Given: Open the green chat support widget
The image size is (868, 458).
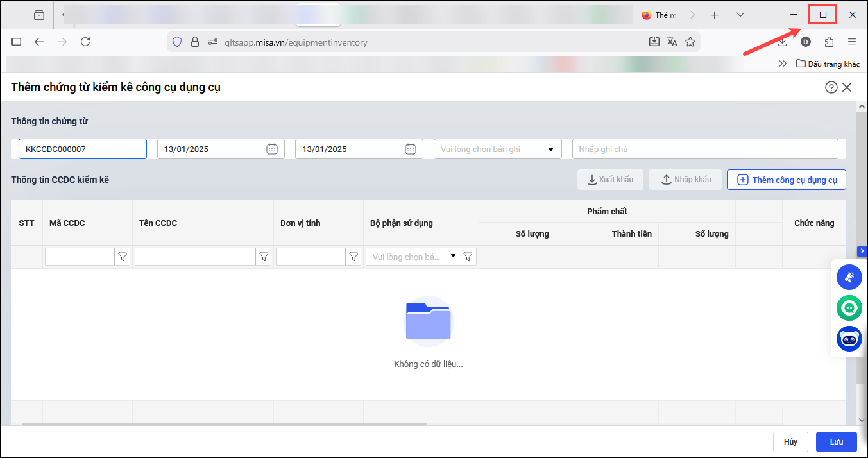Looking at the screenshot, I should [849, 308].
